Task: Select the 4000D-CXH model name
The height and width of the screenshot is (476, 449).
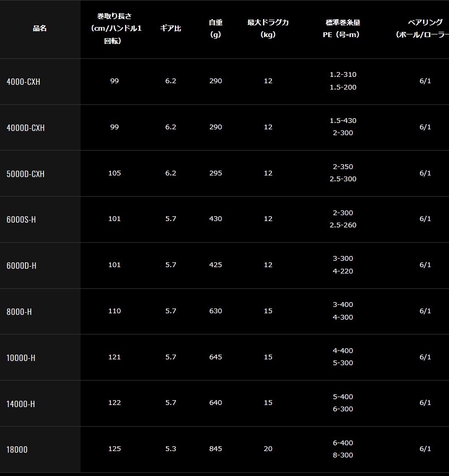Action: 25,128
